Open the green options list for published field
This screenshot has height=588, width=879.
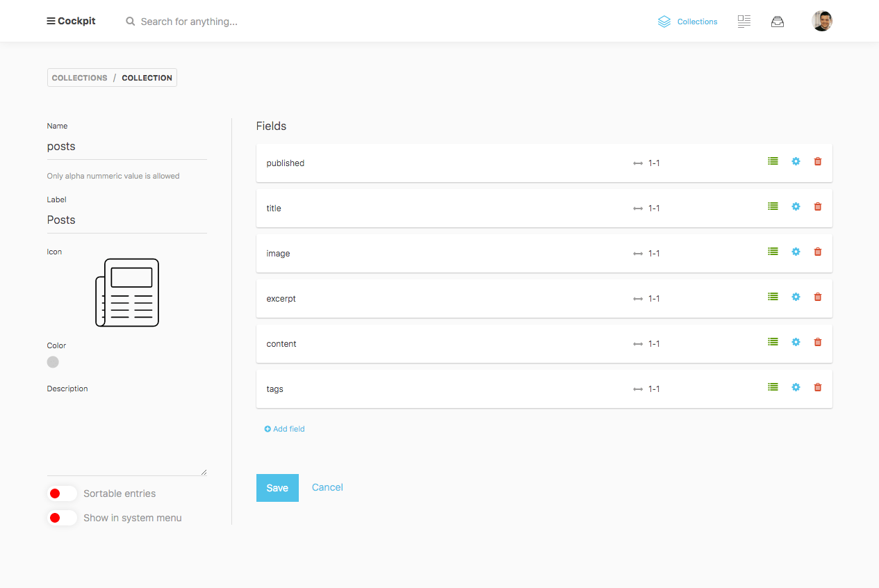coord(773,161)
